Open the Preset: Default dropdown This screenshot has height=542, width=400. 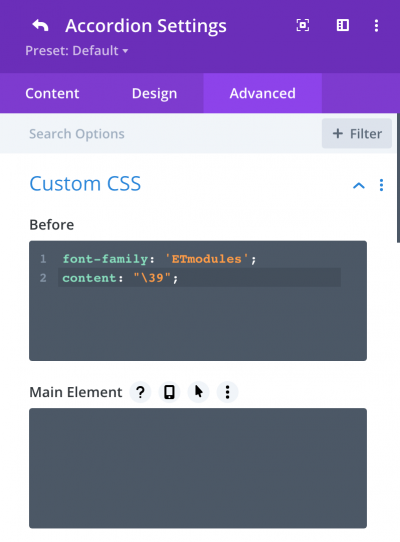(77, 50)
